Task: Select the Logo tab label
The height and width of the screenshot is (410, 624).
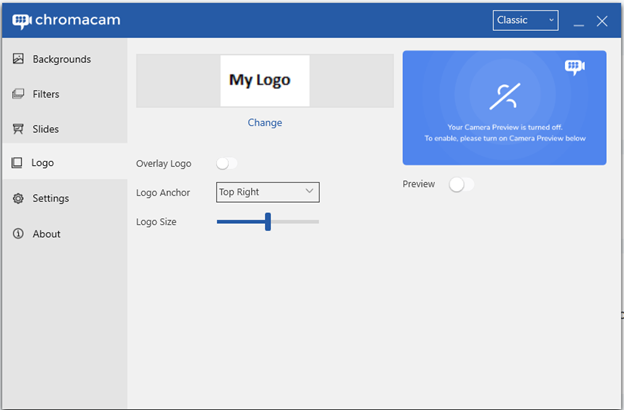Action: (43, 163)
